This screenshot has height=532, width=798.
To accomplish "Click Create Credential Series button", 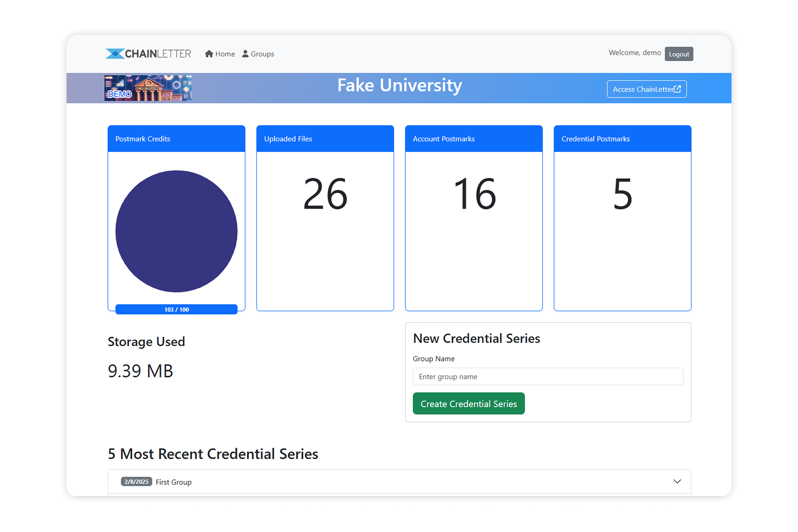I will point(468,403).
